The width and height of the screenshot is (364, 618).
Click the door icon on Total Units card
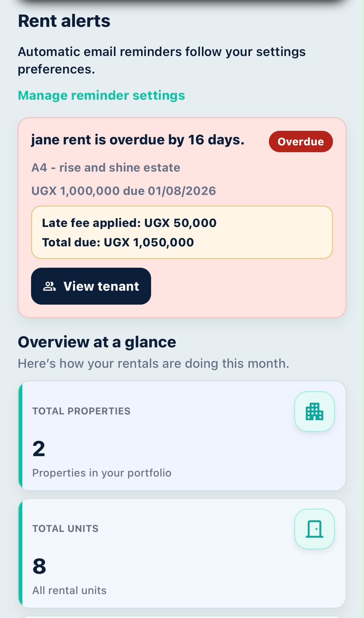[314, 529]
